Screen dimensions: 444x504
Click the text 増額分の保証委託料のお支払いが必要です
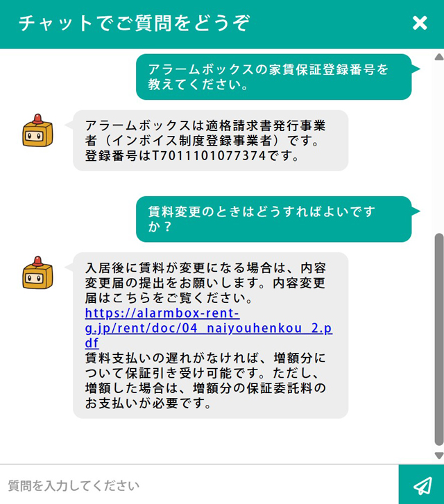pos(206,396)
